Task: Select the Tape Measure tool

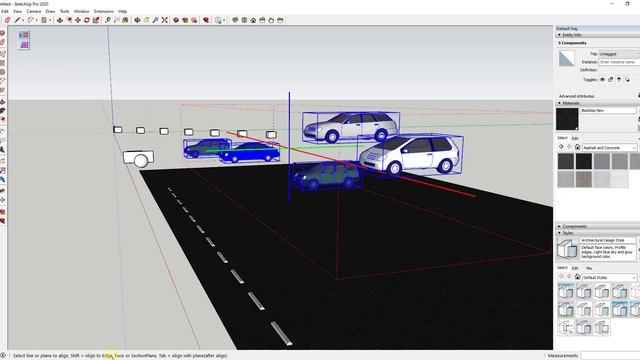Action: tap(107, 20)
